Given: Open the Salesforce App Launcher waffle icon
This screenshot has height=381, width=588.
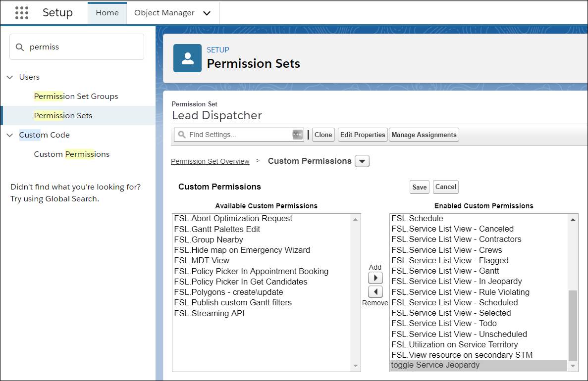Looking at the screenshot, I should click(21, 12).
